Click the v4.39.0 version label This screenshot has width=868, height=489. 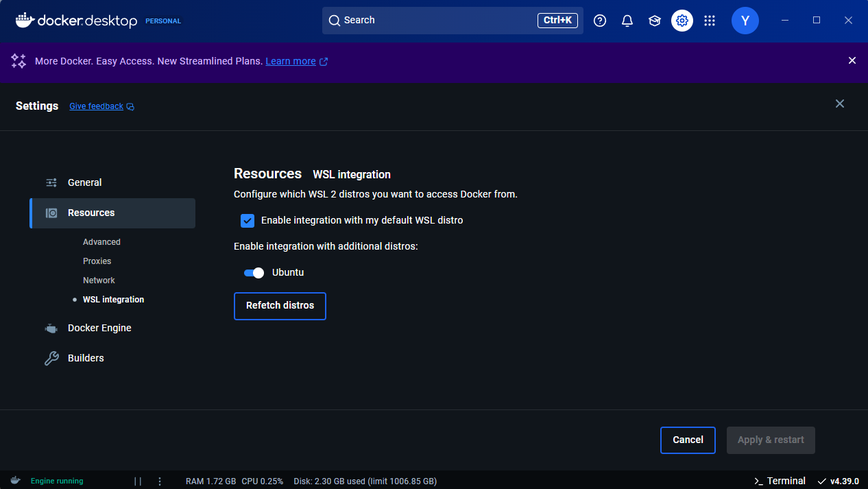(844, 481)
